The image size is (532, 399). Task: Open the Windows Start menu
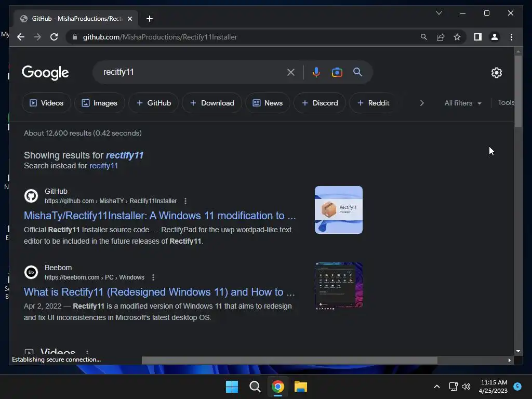click(232, 387)
